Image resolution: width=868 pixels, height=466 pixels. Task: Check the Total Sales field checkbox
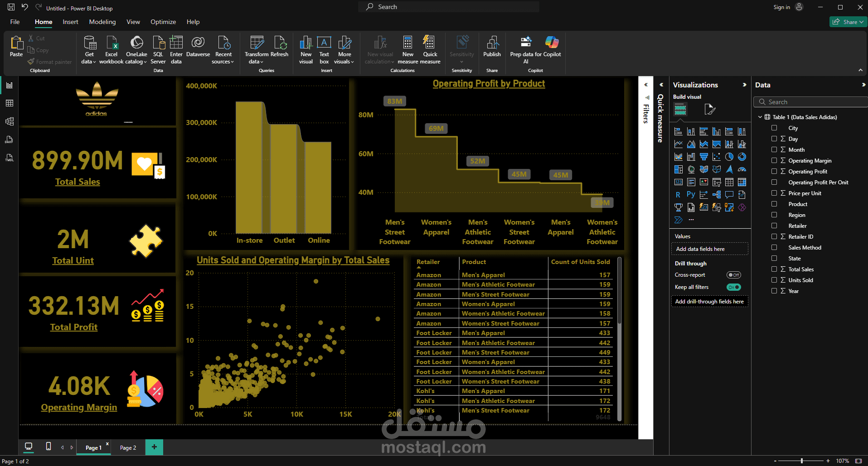(774, 269)
